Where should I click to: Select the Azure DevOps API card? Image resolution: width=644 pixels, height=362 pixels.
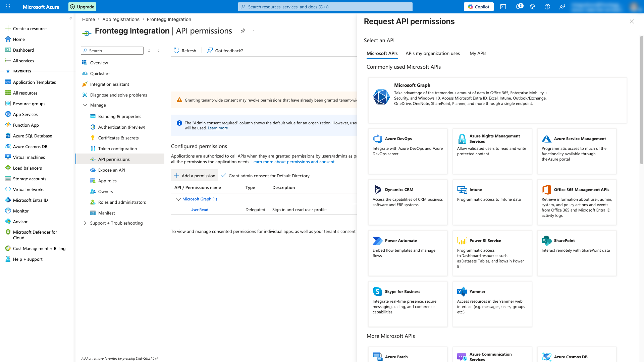click(408, 151)
